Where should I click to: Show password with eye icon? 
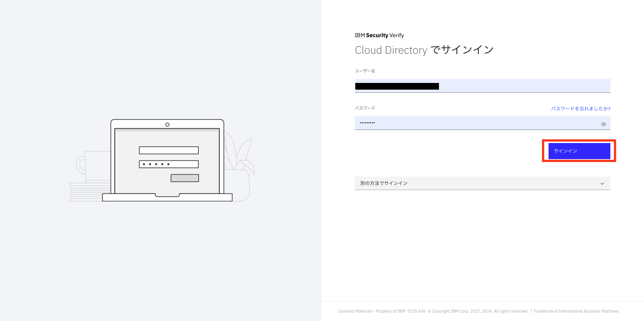tap(603, 124)
